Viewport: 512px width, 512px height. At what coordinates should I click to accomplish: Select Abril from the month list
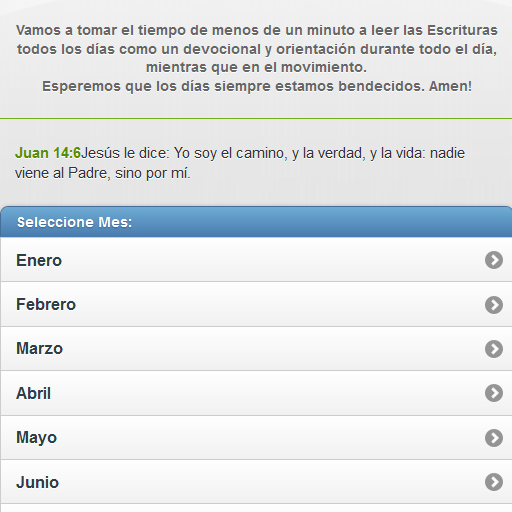point(256,393)
